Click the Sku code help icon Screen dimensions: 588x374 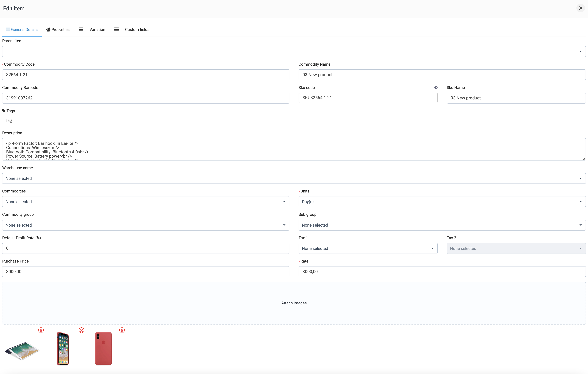[436, 88]
